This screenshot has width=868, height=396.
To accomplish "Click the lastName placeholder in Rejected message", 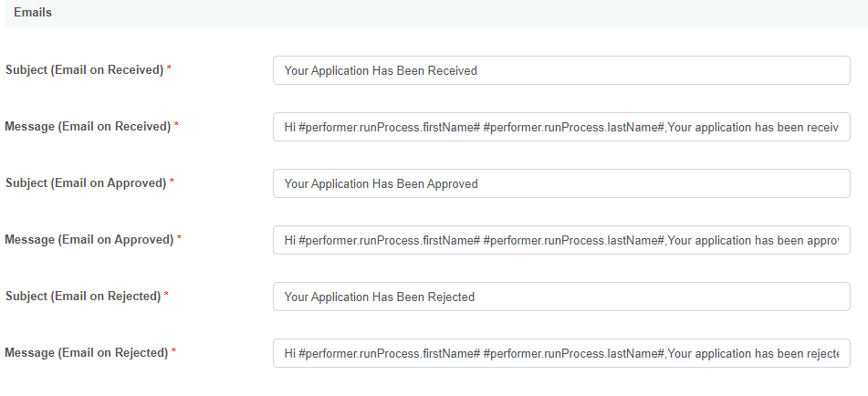I will 575,353.
